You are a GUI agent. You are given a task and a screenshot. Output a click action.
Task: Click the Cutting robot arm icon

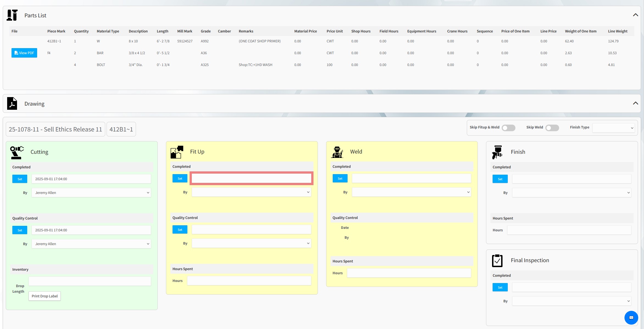17,152
